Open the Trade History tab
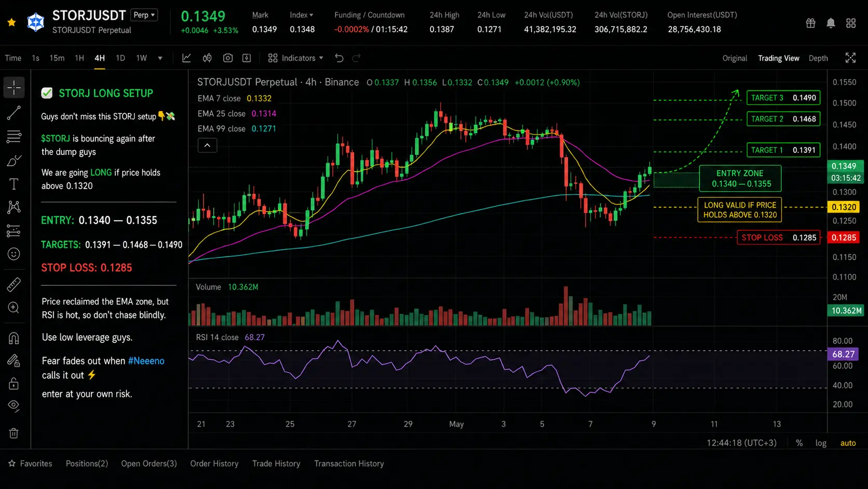The height and width of the screenshot is (489, 868). coord(276,464)
